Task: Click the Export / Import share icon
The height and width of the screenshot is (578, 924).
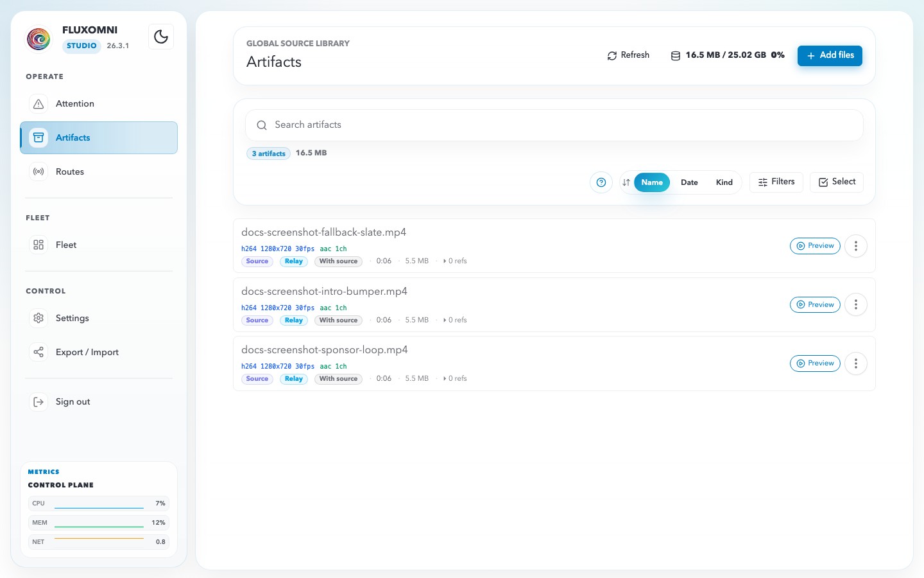Action: click(38, 352)
